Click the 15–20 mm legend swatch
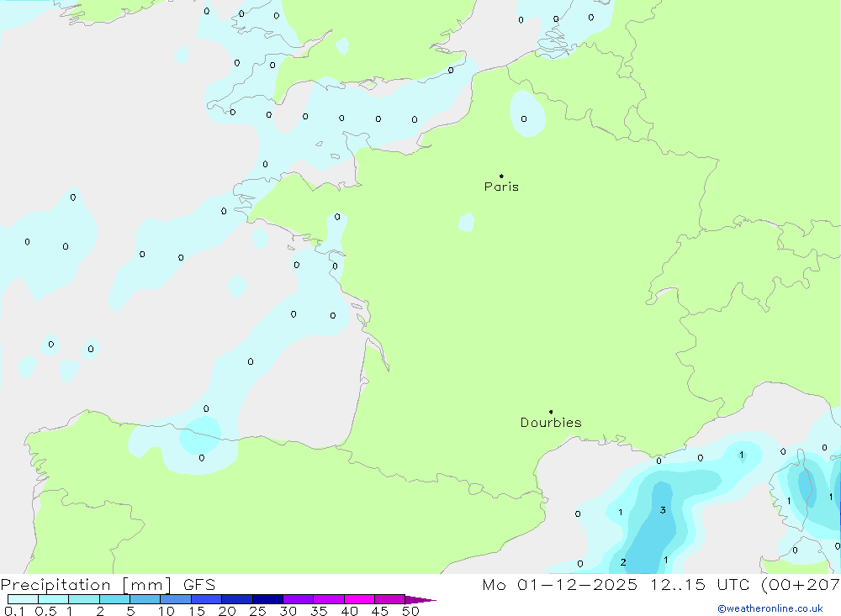The height and width of the screenshot is (616, 841). pos(206,599)
